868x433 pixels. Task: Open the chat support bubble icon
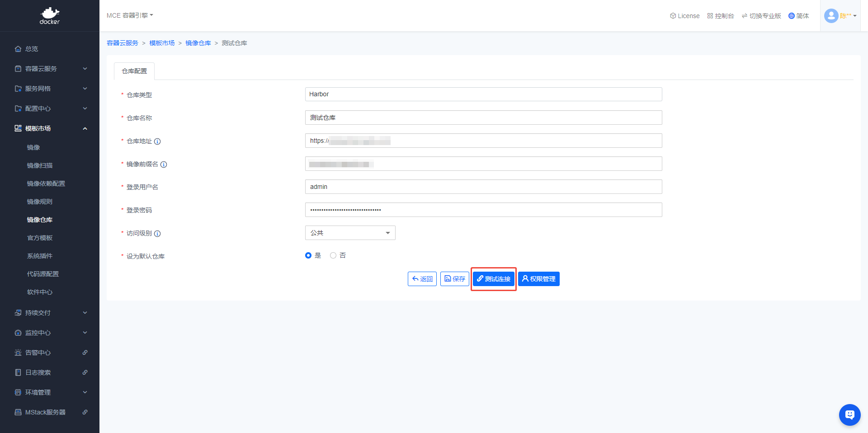pyautogui.click(x=849, y=414)
